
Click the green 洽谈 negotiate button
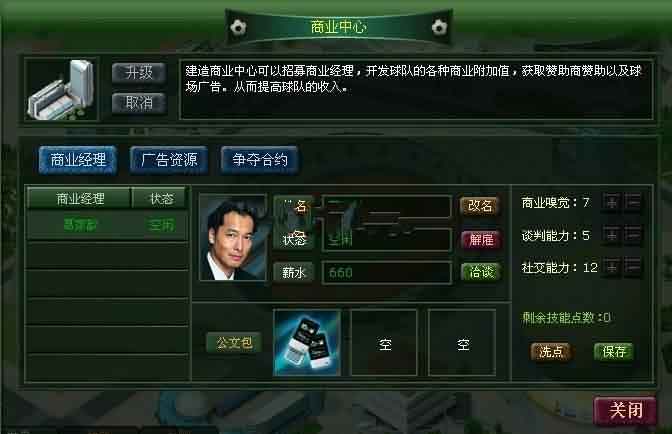[x=481, y=272]
